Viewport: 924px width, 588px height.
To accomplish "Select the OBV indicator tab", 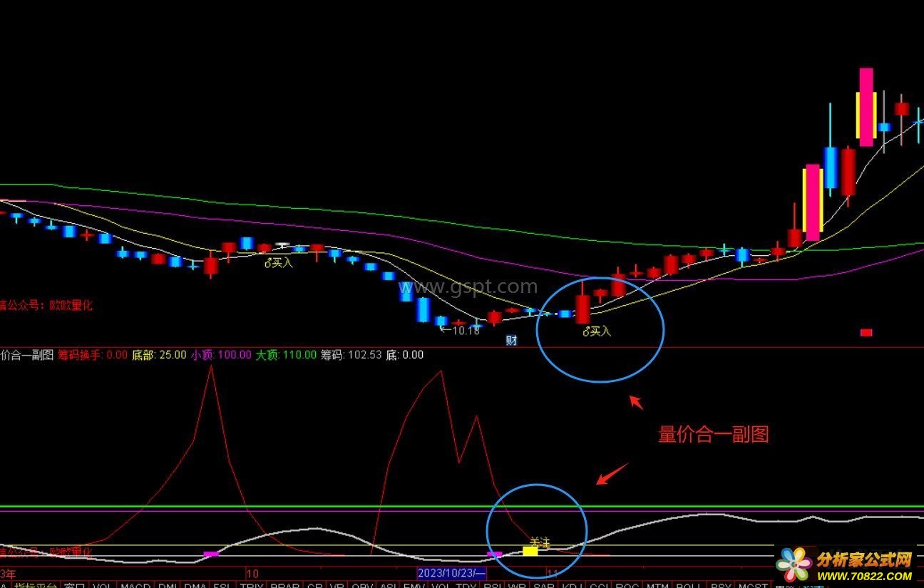I will pos(363,585).
